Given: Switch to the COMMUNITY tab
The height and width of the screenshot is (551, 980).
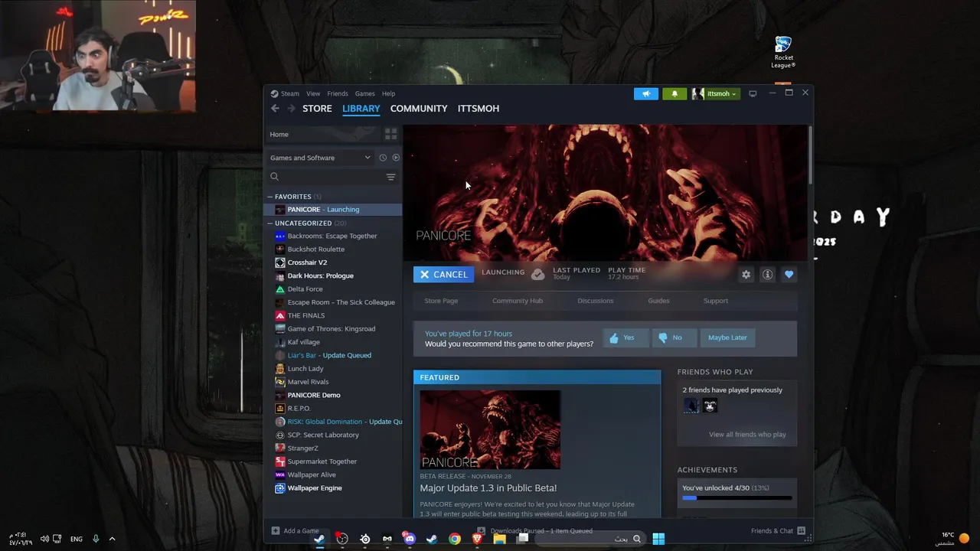Looking at the screenshot, I should [x=419, y=109].
